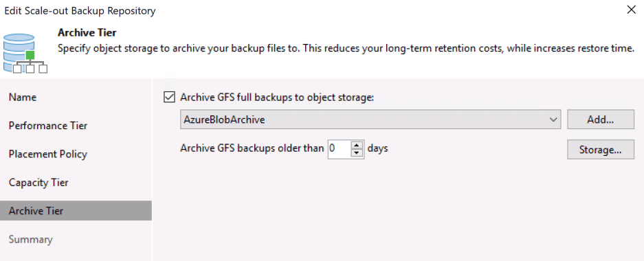The width and height of the screenshot is (644, 261).
Task: Go to the Name step
Action: tap(23, 98)
